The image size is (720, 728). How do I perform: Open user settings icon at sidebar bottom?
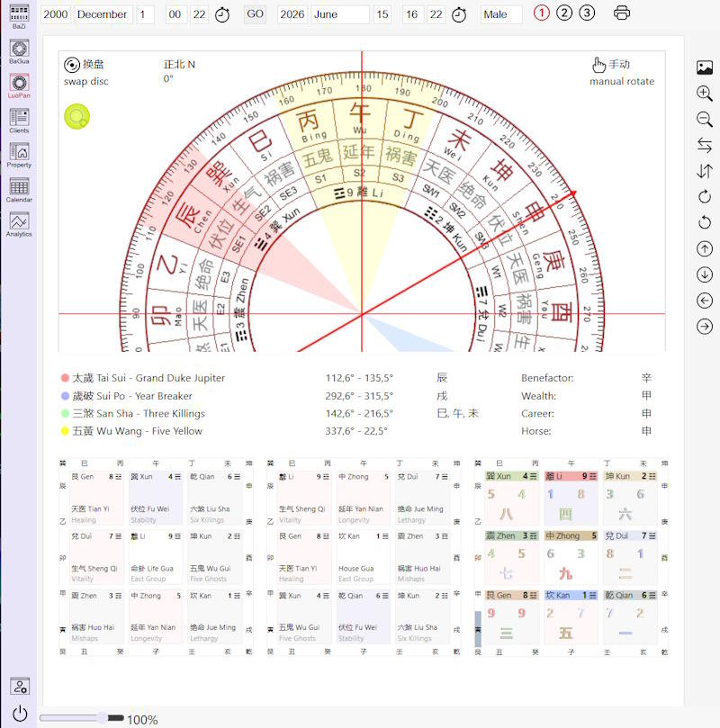tap(20, 686)
